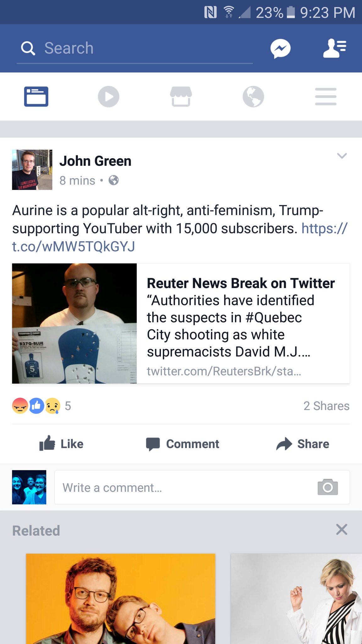
Task: Open the Videos tab play icon
Action: 108,97
